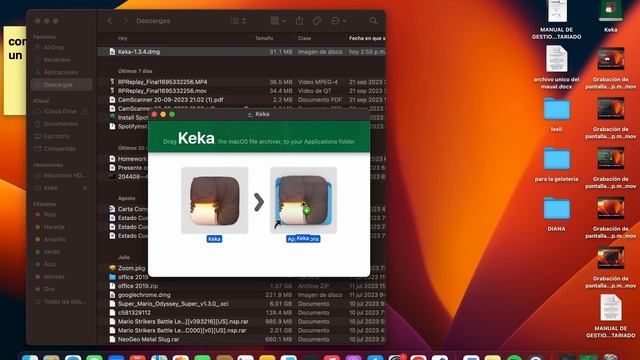Viewport: 640px width, 360px height.
Task: Filter by the Rojo tag
Action: pyautogui.click(x=49, y=214)
